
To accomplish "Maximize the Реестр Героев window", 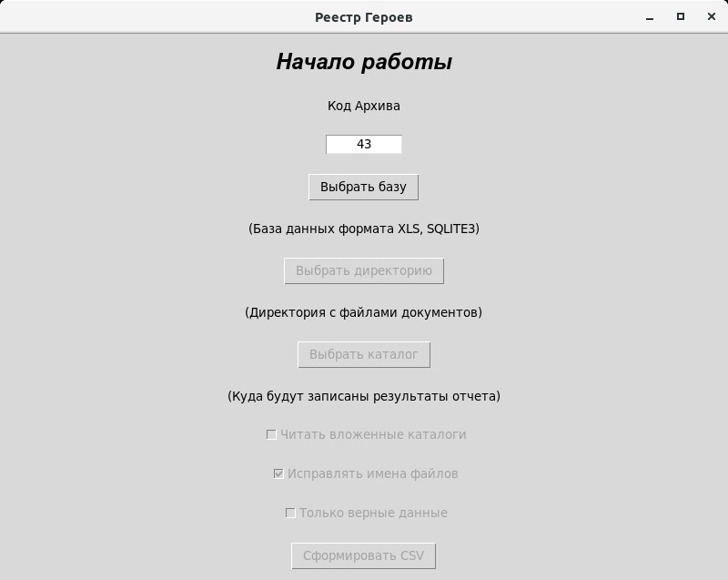I will tap(681, 16).
